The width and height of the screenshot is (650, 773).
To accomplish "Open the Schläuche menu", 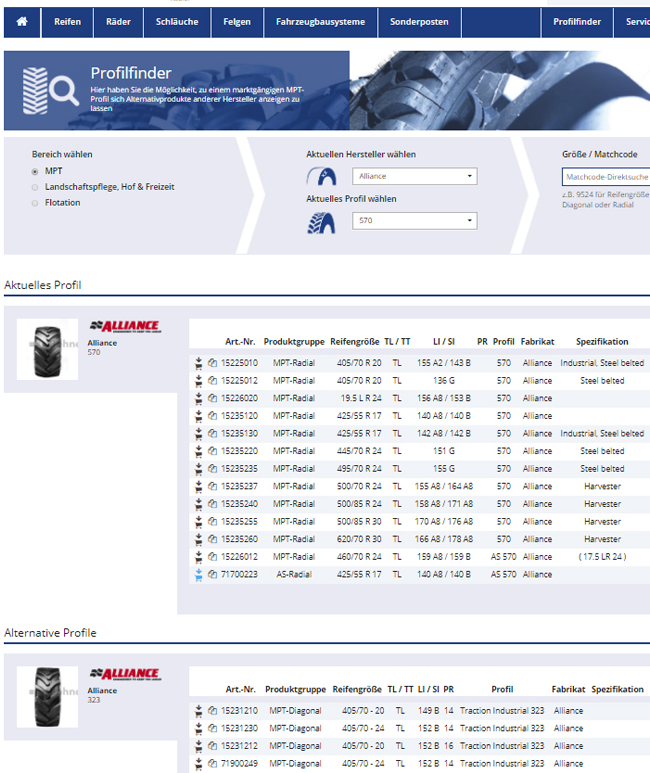I will (177, 22).
